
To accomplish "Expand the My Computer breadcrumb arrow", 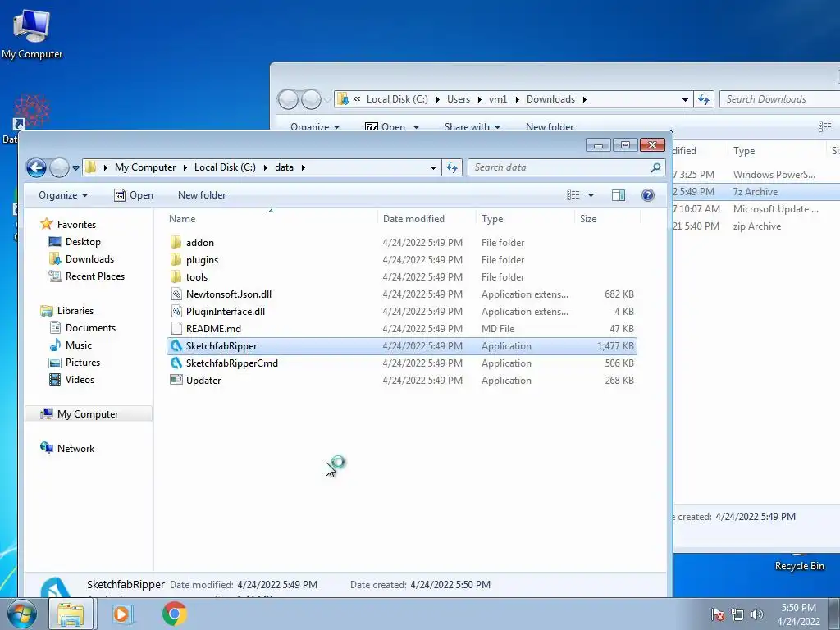I will [x=185, y=167].
